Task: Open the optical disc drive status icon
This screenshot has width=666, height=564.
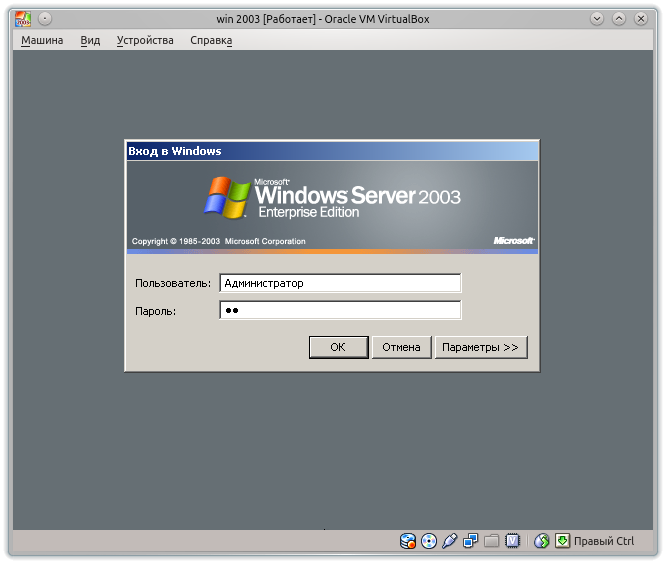Action: click(x=429, y=541)
